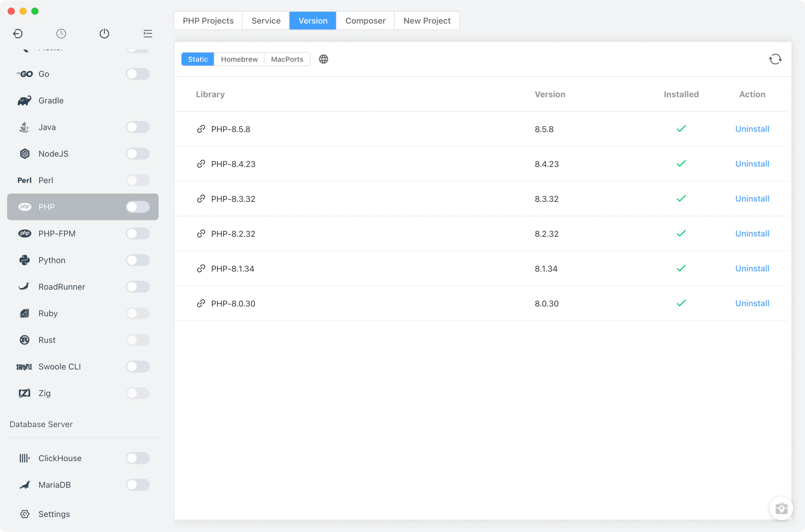The width and height of the screenshot is (805, 532).
Task: Switch to the PHP Projects tab
Action: point(208,20)
